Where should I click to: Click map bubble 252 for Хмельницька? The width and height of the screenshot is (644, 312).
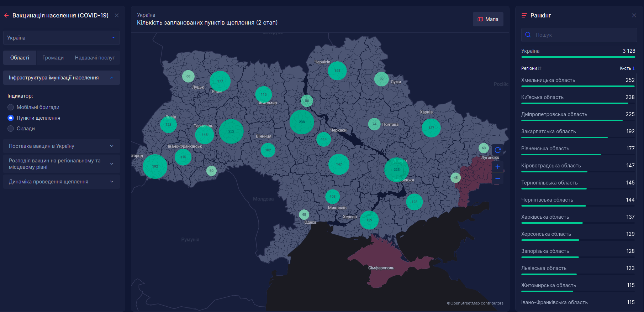pyautogui.click(x=231, y=131)
